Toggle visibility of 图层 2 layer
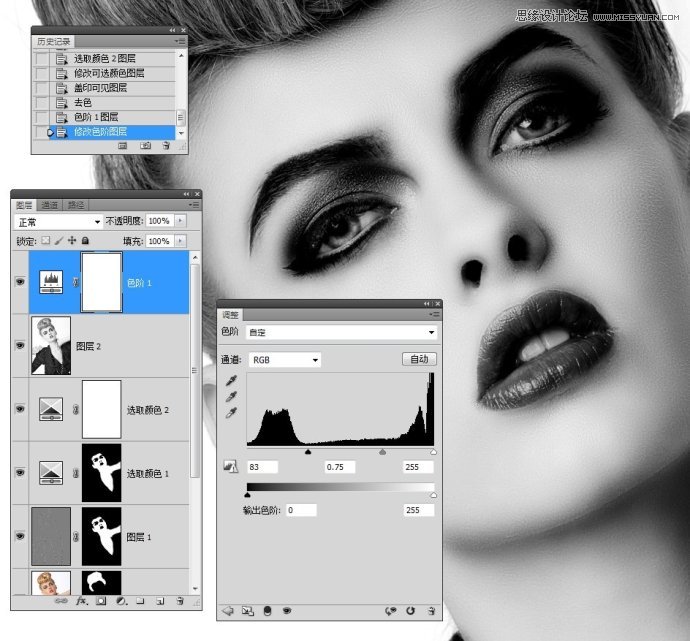The width and height of the screenshot is (690, 641). 19,346
